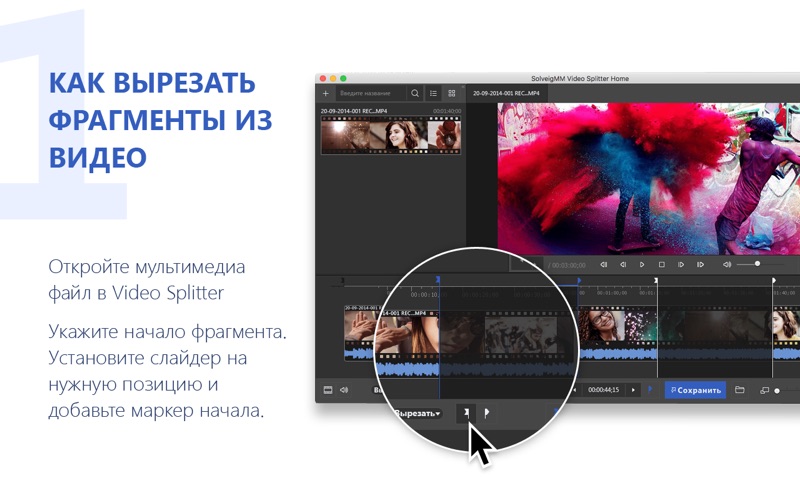Click the Сохранить button

coord(695,390)
